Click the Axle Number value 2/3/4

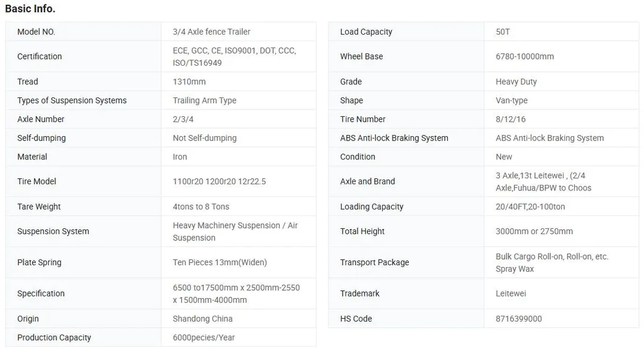(x=183, y=119)
